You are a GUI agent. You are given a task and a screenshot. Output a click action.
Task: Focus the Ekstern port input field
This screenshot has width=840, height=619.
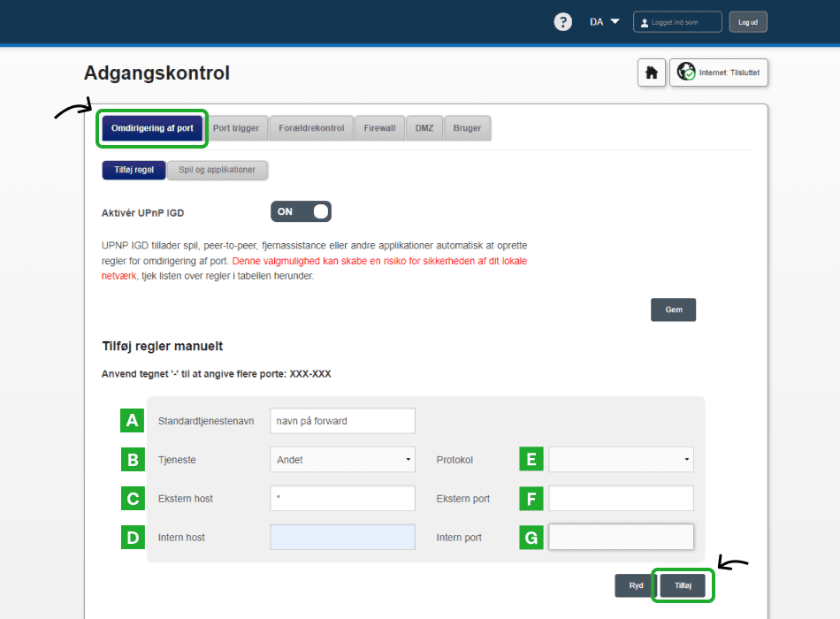[x=621, y=499]
